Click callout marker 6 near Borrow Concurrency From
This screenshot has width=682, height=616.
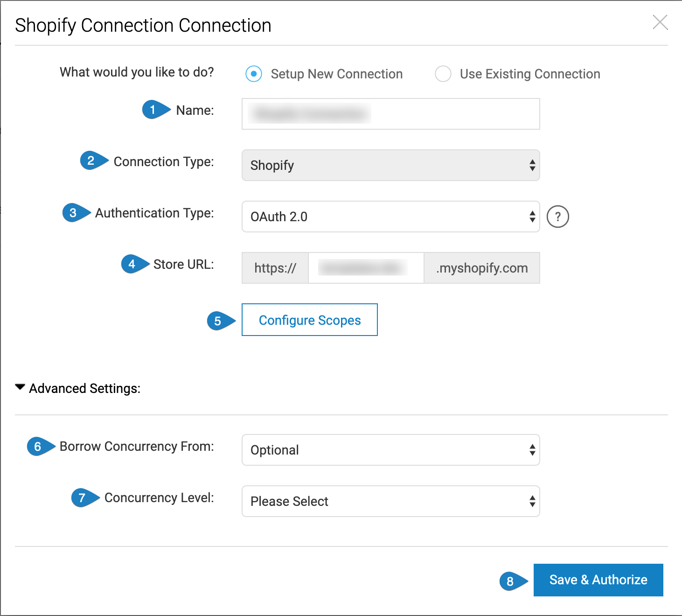pos(38,447)
